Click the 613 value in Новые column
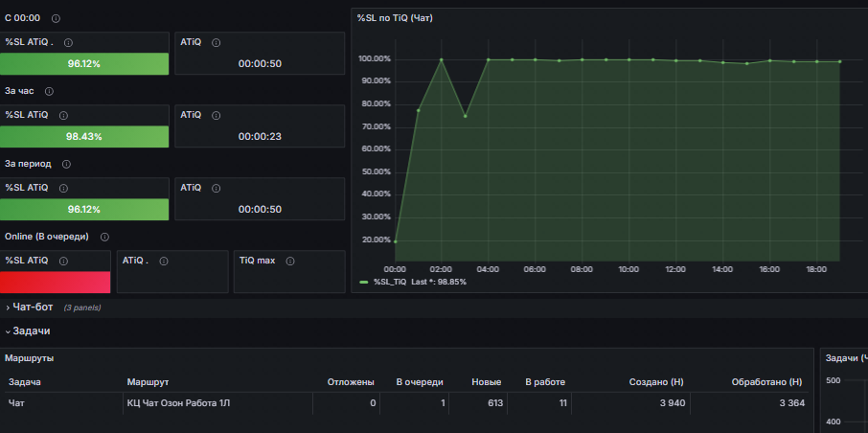 495,403
